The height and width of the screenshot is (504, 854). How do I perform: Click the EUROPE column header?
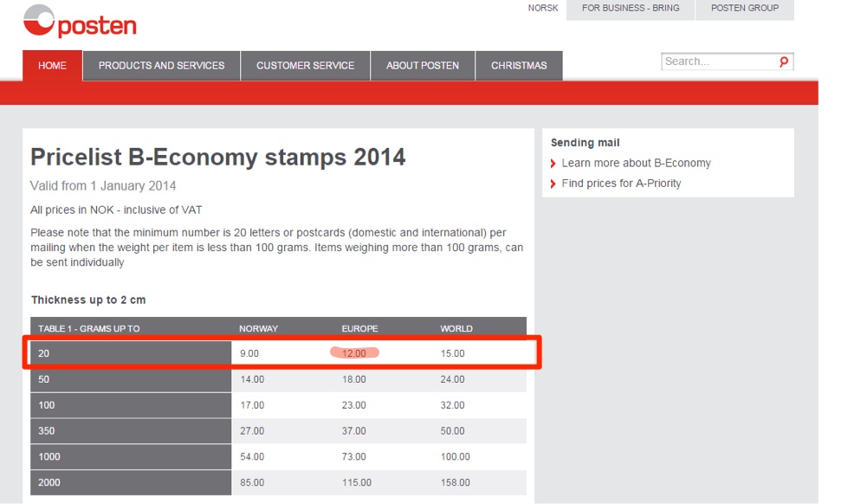(x=359, y=329)
